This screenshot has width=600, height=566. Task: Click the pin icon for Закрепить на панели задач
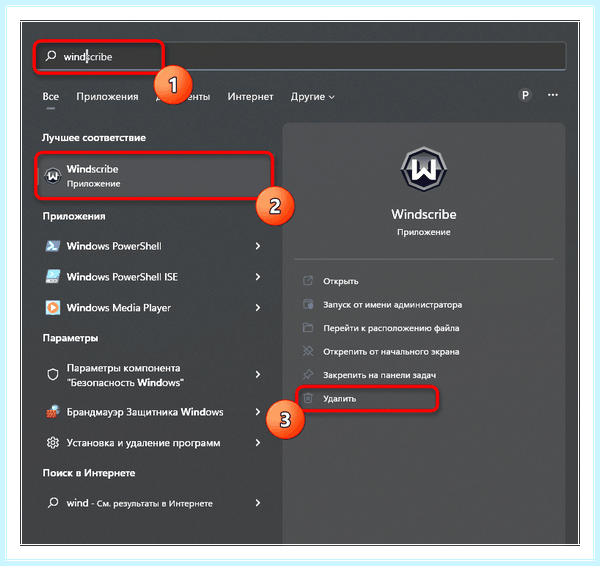(x=308, y=374)
